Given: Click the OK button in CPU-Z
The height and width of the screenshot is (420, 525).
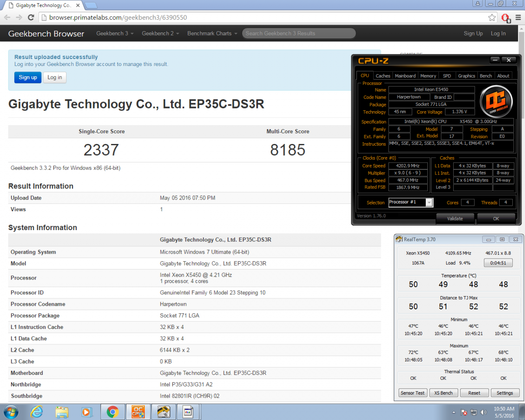Looking at the screenshot, I should (496, 218).
